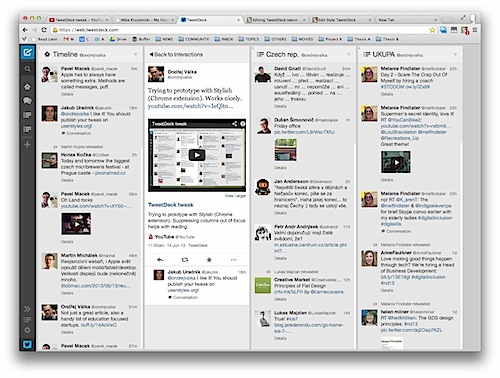500x378 pixels.
Task: Click Jan Andersson's pixel avatar
Action: point(263,187)
